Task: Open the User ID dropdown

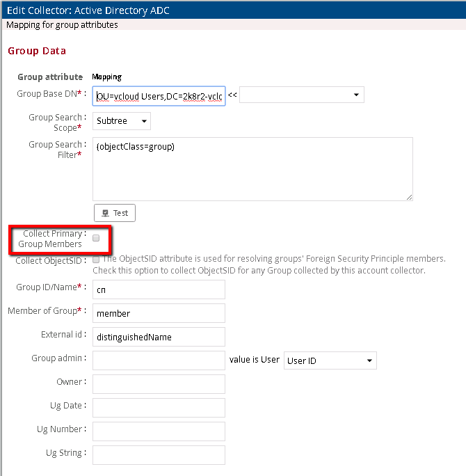Action: (x=330, y=360)
